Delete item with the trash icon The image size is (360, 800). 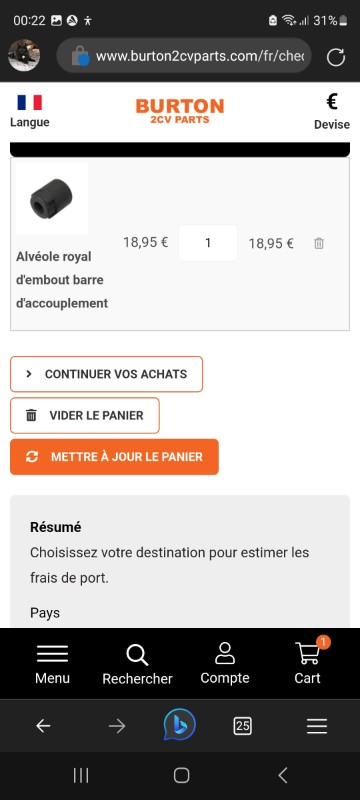[319, 243]
